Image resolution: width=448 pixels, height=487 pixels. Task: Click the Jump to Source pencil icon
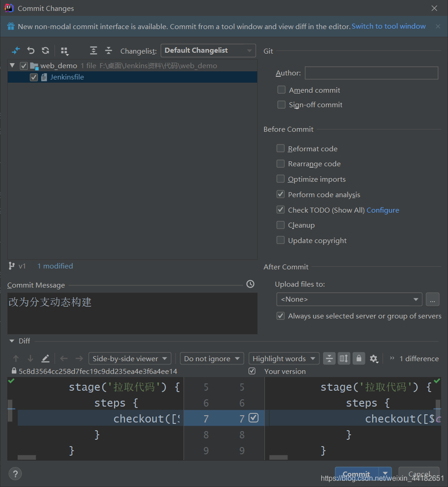point(45,358)
